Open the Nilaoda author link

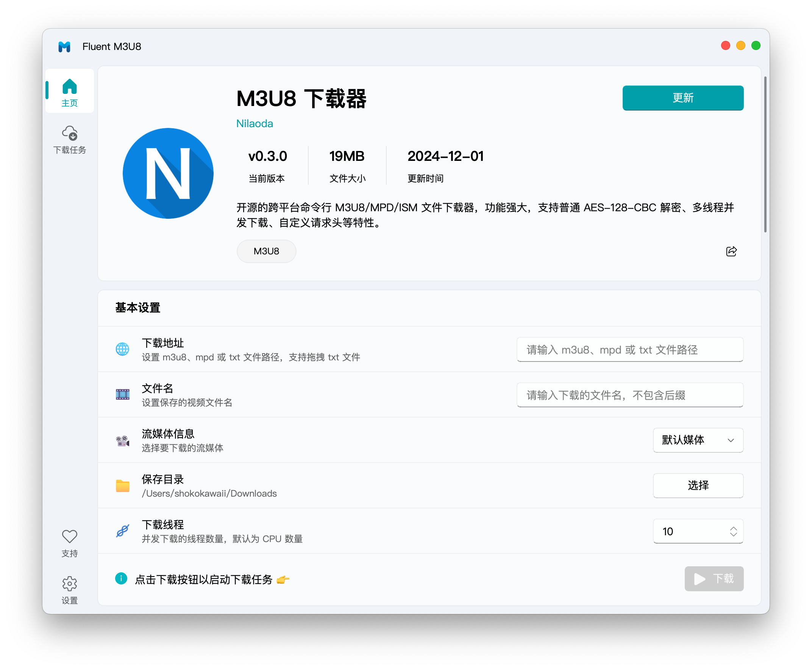[x=255, y=123]
